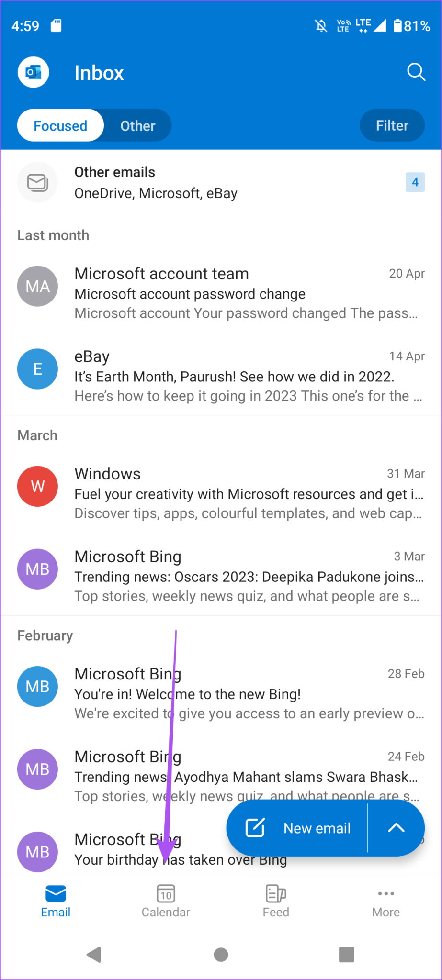Viewport: 442px width, 980px height.
Task: Tap the Outlook logo to open sidebar
Action: (33, 72)
